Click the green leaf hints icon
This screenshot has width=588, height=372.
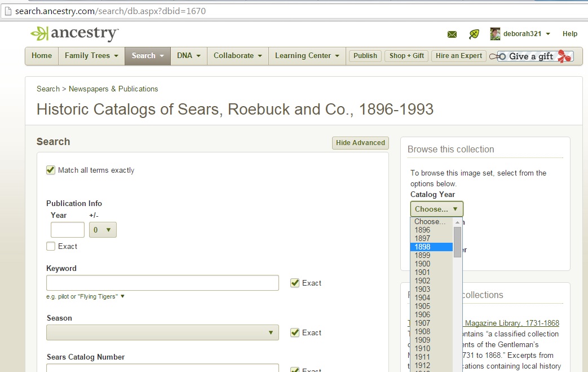point(474,34)
